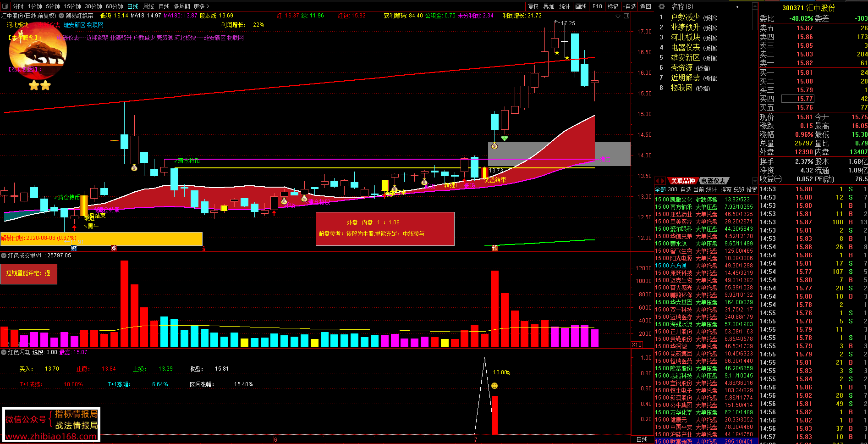Screen dimensions: 868x444
Task: Click the panel toggle icon left of 分时
Action: (5, 6)
